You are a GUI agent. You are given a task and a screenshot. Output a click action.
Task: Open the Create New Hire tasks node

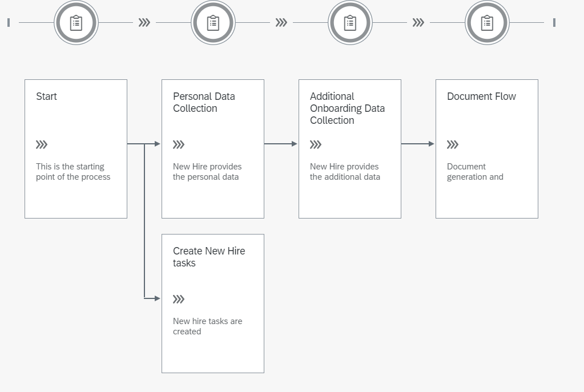coord(213,304)
